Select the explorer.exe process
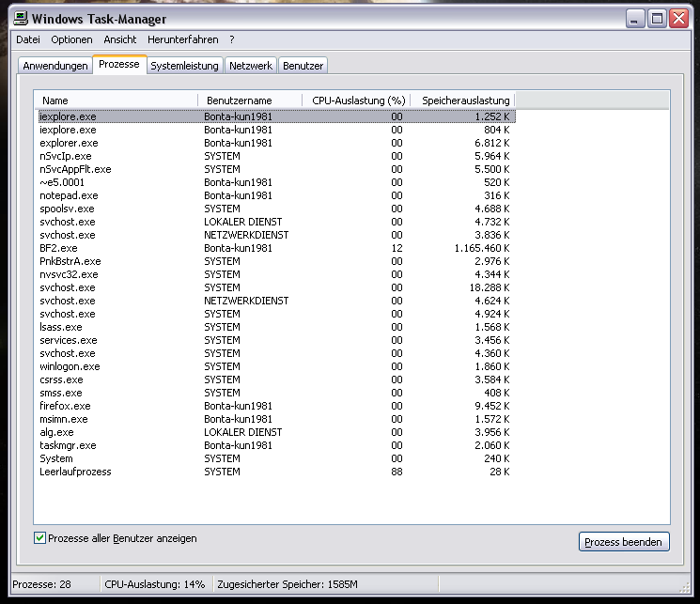 (277, 143)
